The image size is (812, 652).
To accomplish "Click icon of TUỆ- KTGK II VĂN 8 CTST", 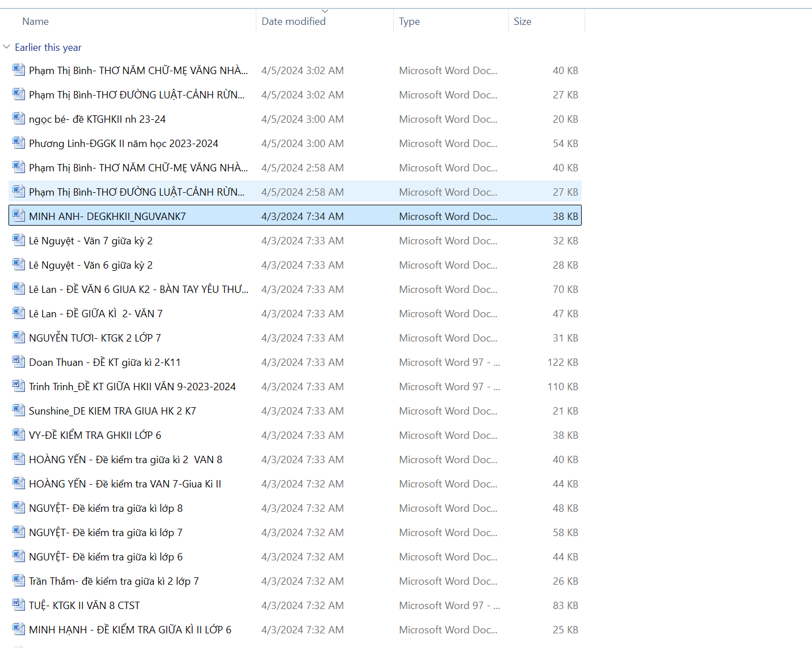I will [x=19, y=605].
